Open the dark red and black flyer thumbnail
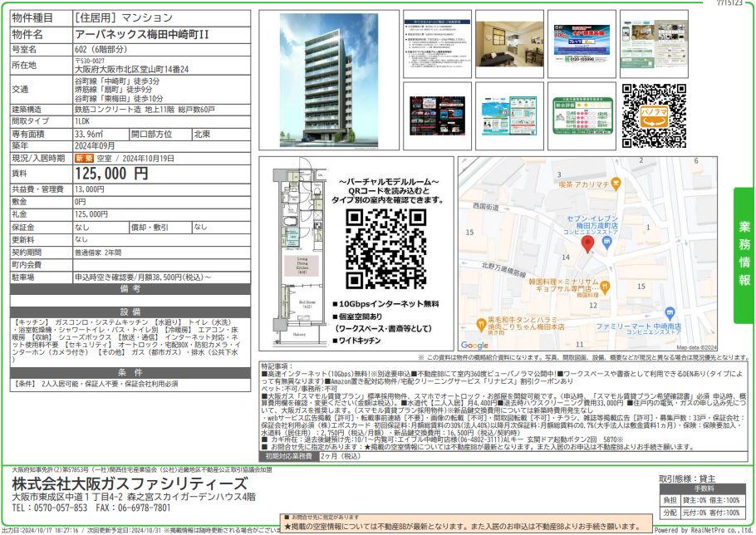The image size is (756, 535). 437,116
